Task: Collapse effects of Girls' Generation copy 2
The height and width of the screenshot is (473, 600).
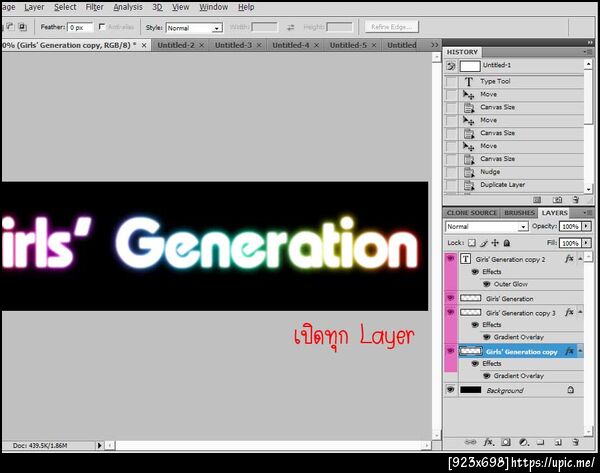Action: [580, 259]
